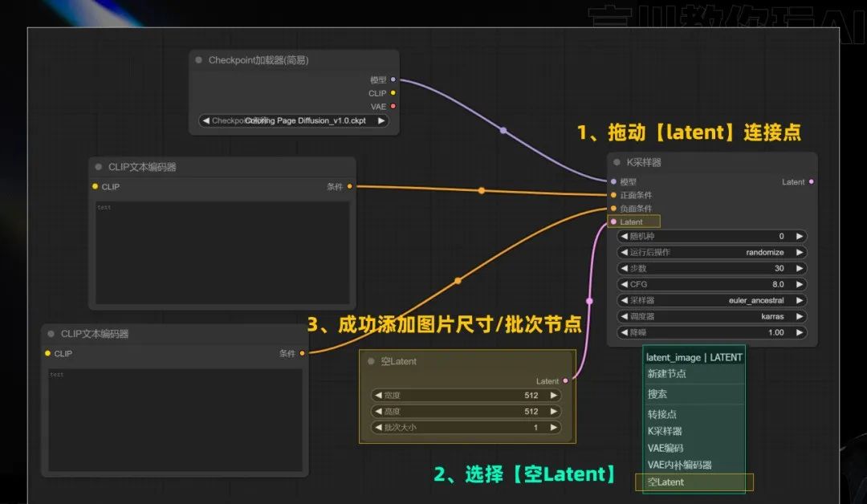
Task: Click the 条件 output dot of the negative-prompt CLIP文本编码器
Action: click(x=302, y=353)
